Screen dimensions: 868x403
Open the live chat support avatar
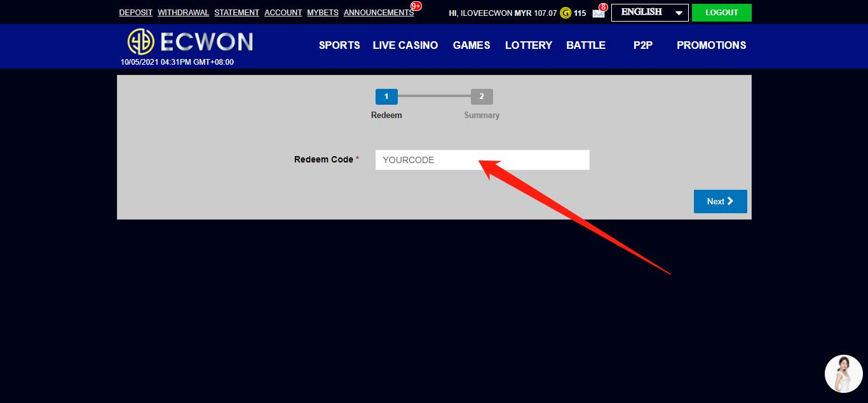point(843,374)
